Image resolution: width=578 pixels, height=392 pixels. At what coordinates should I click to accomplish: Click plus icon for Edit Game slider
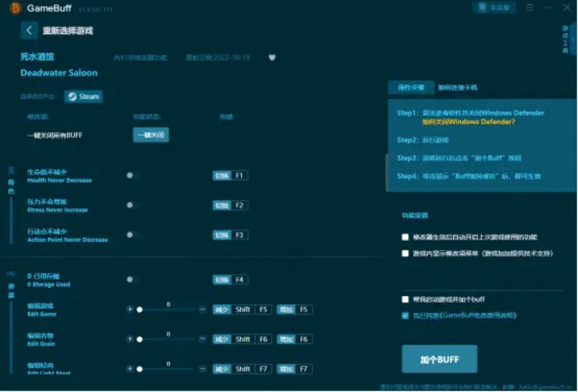pos(130,309)
